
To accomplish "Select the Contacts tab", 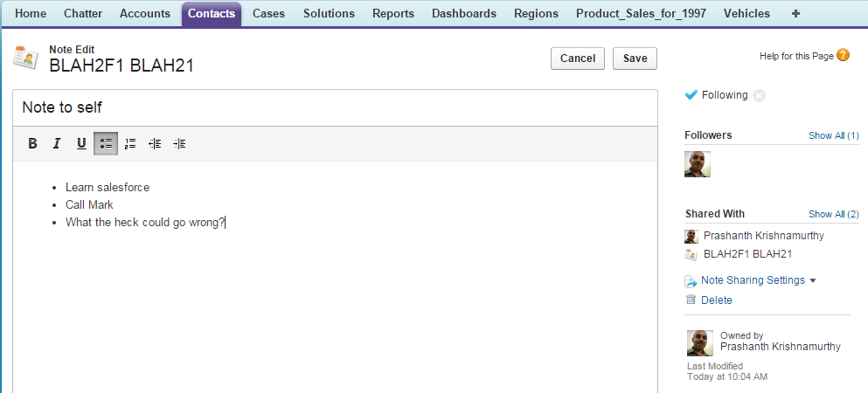I will (x=212, y=13).
